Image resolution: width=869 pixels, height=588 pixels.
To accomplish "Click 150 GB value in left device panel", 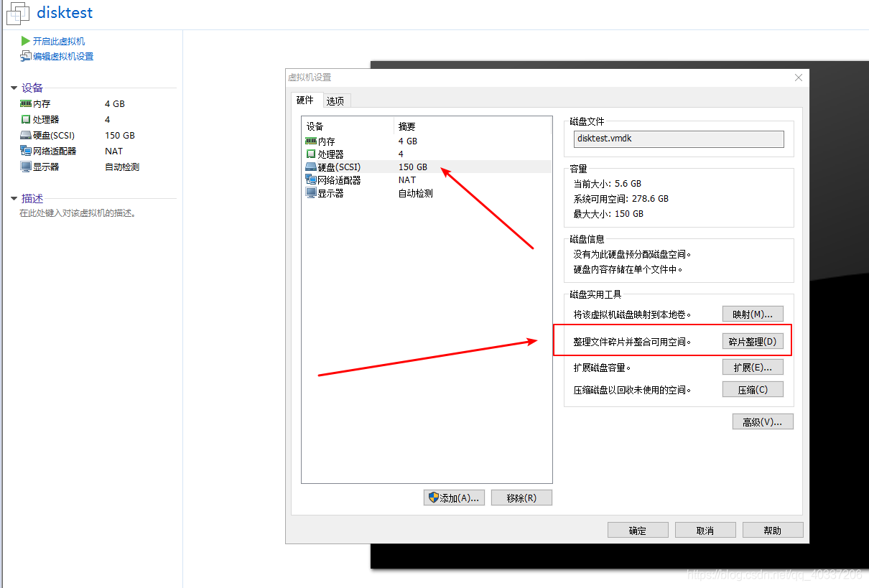I will (x=119, y=136).
